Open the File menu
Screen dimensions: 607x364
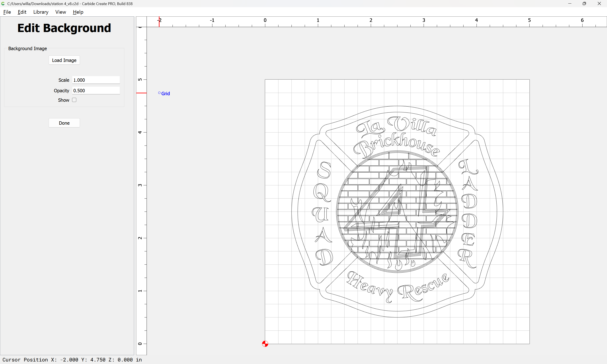(x=7, y=12)
